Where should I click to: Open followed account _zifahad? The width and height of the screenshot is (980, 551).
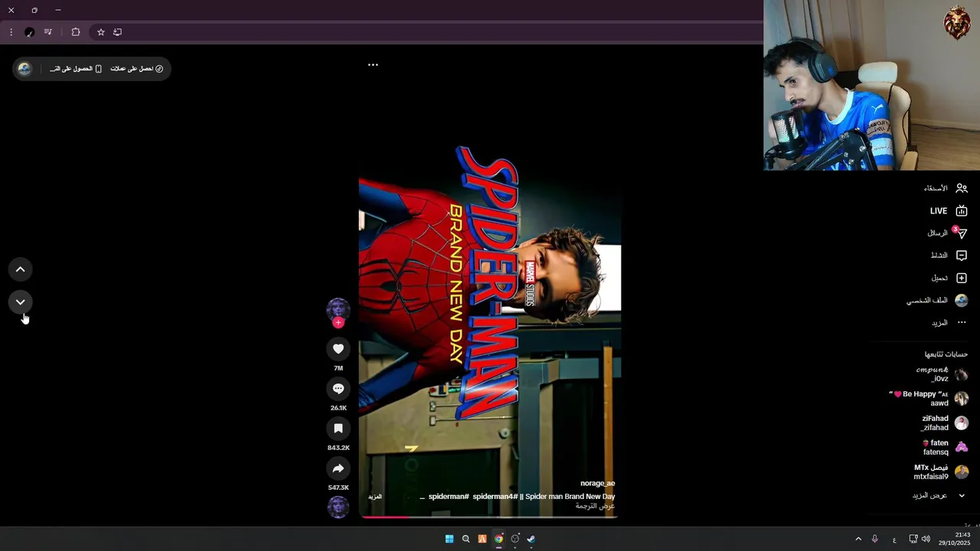coord(944,423)
